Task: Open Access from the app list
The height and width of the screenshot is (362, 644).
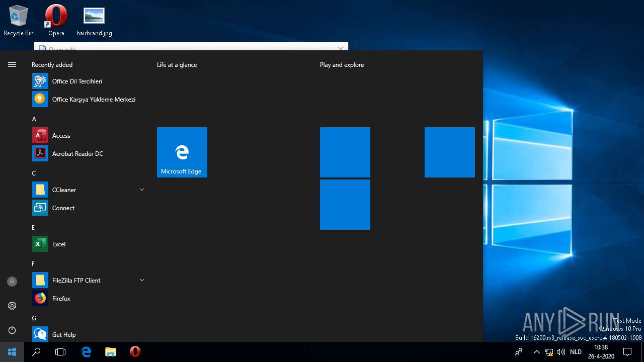Action: (89, 136)
